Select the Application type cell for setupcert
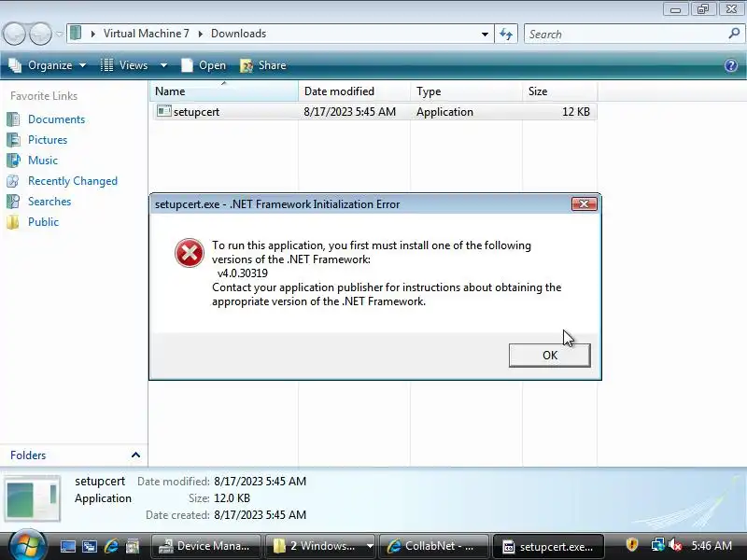 444,112
